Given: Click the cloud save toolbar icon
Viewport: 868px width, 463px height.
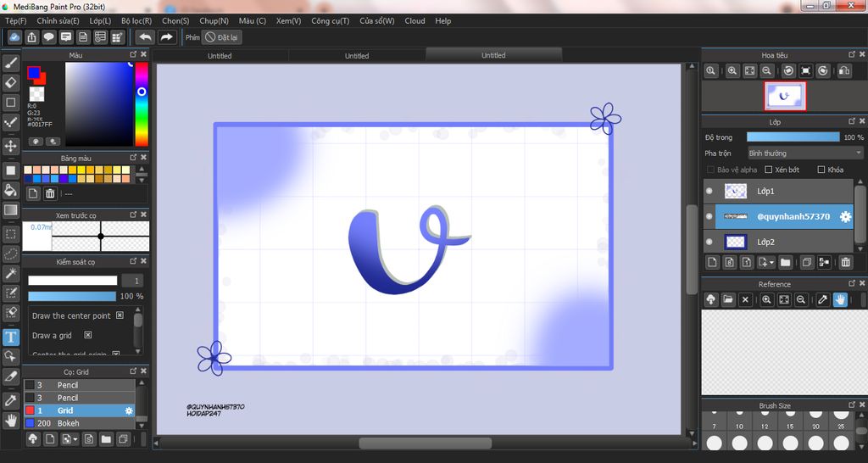Looking at the screenshot, I should [15, 37].
